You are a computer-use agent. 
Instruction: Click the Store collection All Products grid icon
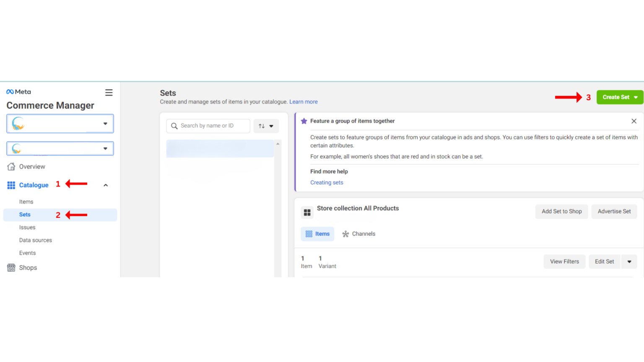coord(307,212)
